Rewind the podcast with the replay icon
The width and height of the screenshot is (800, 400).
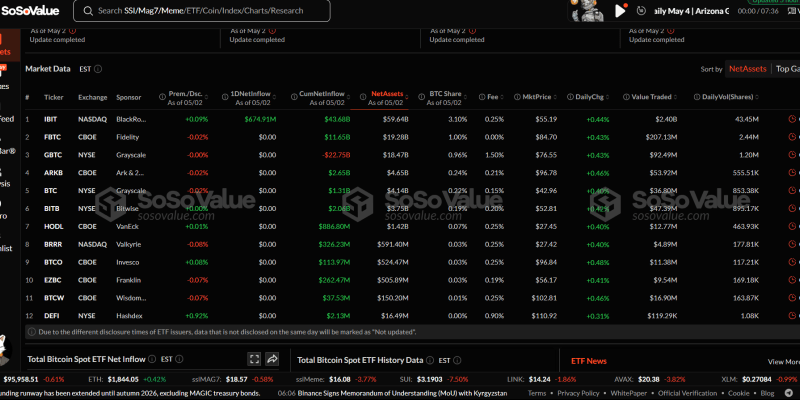click(x=641, y=11)
